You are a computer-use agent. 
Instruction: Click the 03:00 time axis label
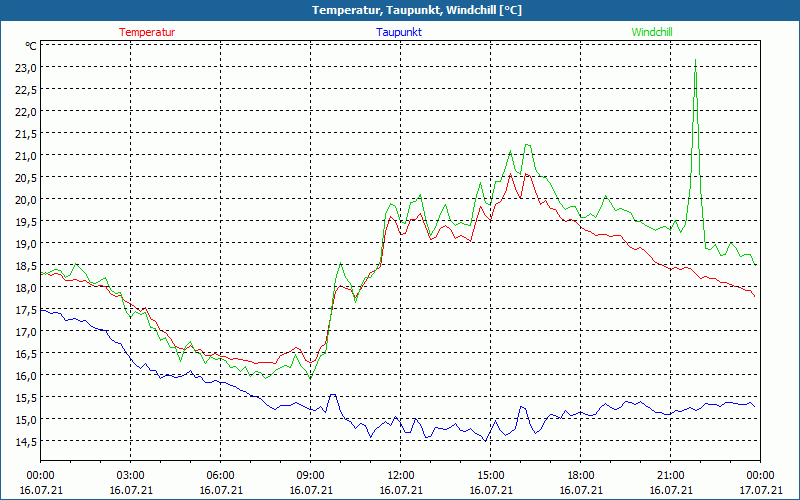point(131,475)
